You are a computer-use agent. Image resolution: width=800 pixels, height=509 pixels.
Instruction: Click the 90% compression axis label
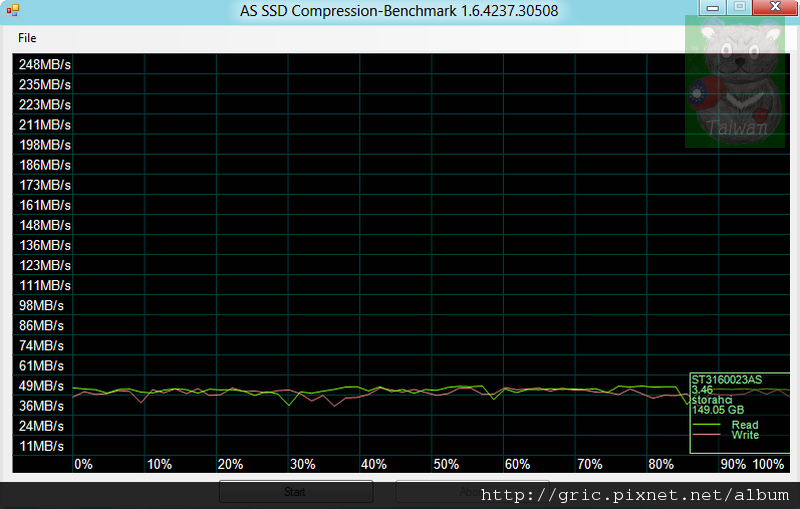pos(733,464)
